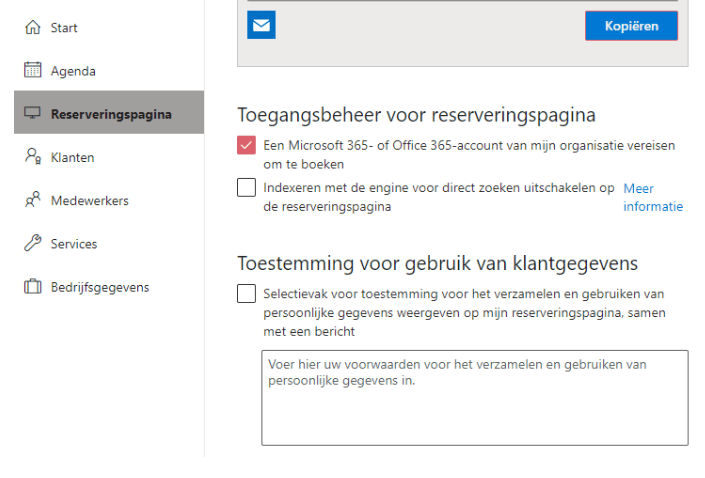The width and height of the screenshot is (705, 478).
Task: Open the Agenda menu item
Action: [73, 71]
